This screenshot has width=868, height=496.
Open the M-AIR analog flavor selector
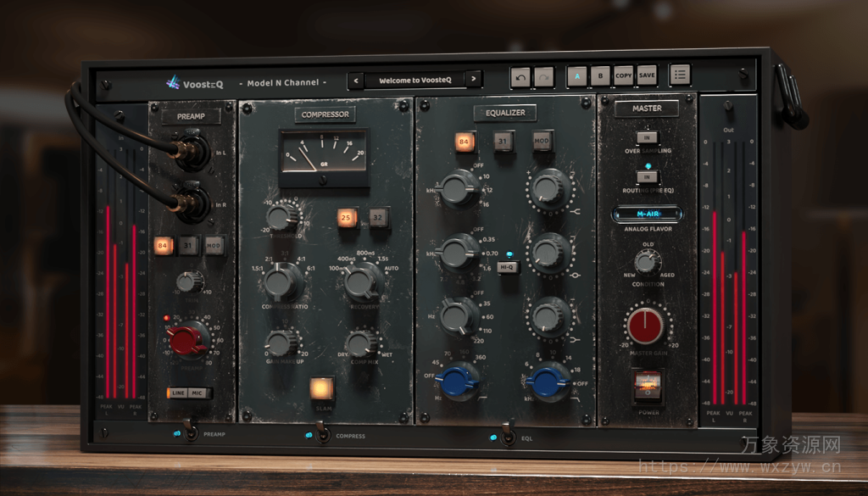coord(647,215)
